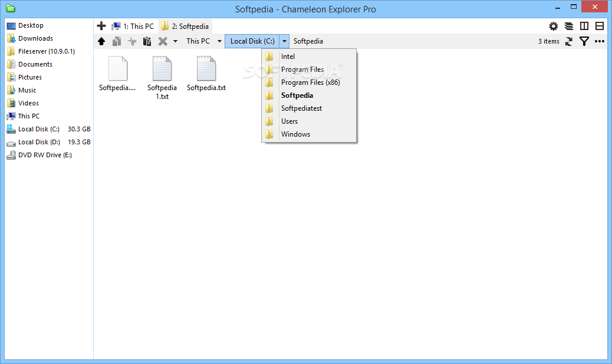
Task: Choose Softpediatest folder entry
Action: (x=309, y=108)
